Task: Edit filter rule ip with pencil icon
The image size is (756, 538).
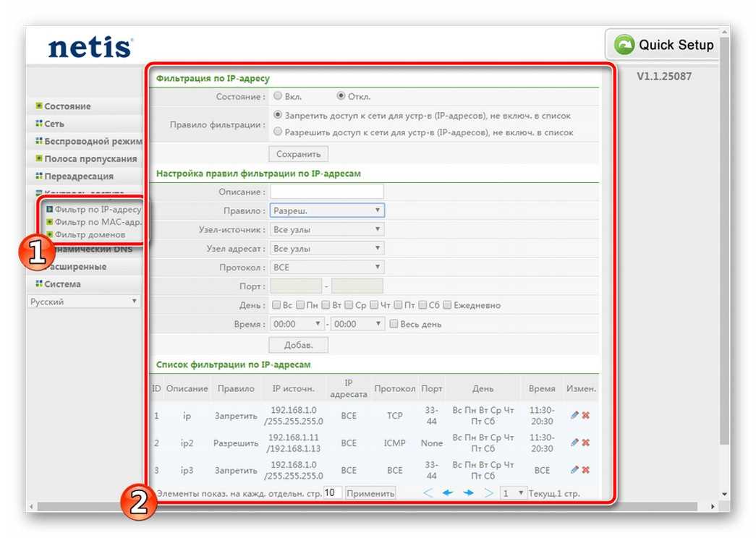Action: 574,415
